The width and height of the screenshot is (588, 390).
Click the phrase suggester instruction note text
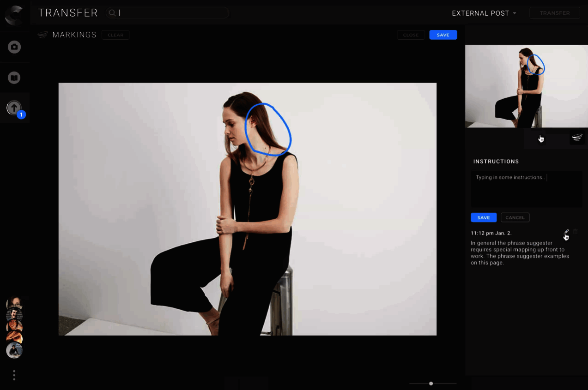pyautogui.click(x=520, y=252)
